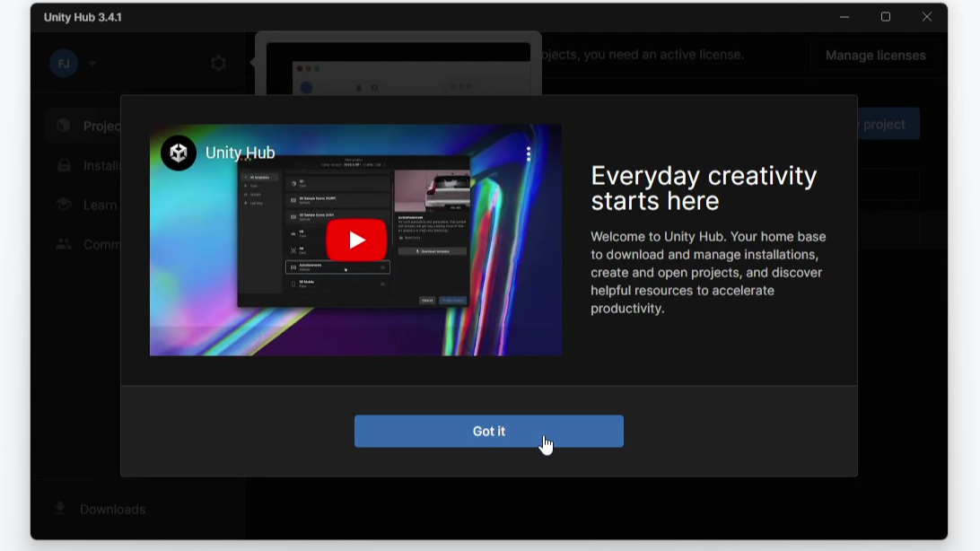Click the FJ account avatar
This screenshot has height=551, width=980.
pos(64,63)
